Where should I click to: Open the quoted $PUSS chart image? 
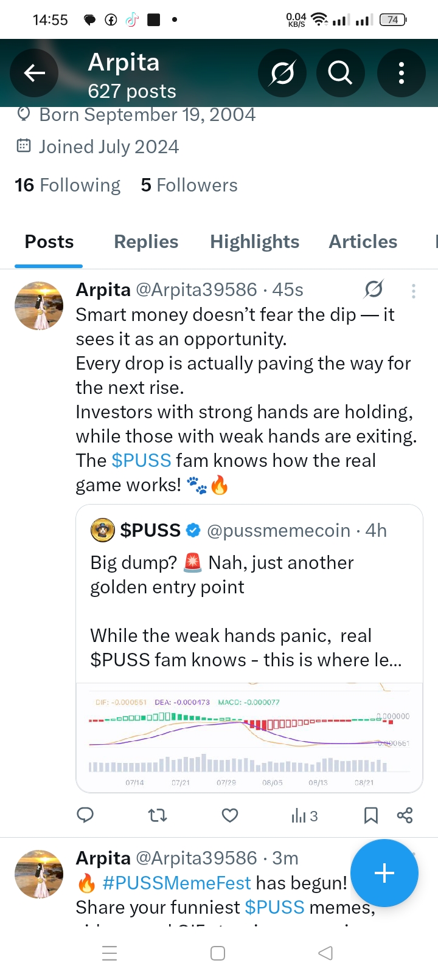click(x=249, y=737)
